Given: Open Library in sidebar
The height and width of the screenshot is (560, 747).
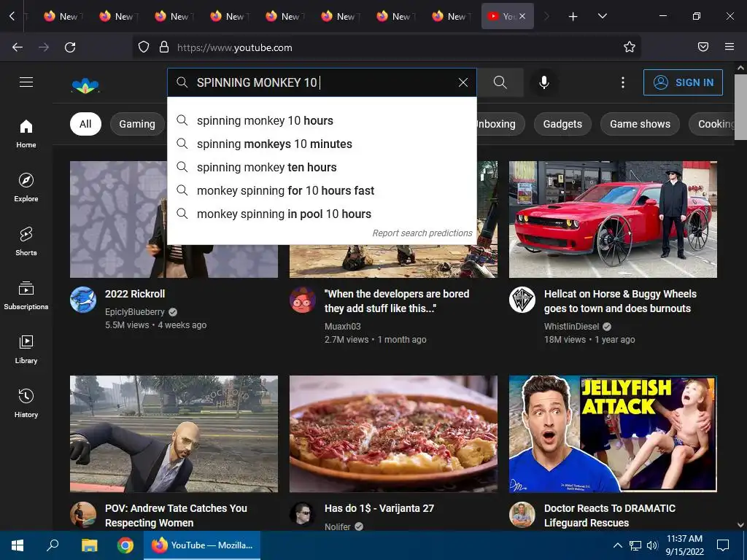Looking at the screenshot, I should pyautogui.click(x=26, y=349).
